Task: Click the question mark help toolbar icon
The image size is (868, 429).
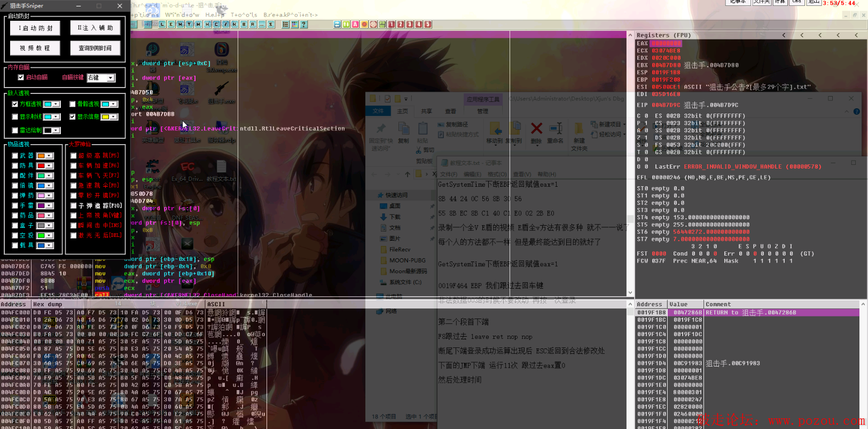Action: click(x=303, y=25)
